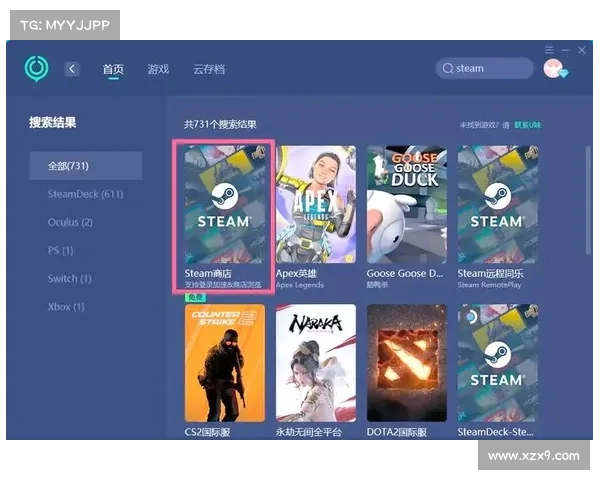The image size is (600, 480).
Task: Switch to the 首页 tab
Action: (113, 69)
